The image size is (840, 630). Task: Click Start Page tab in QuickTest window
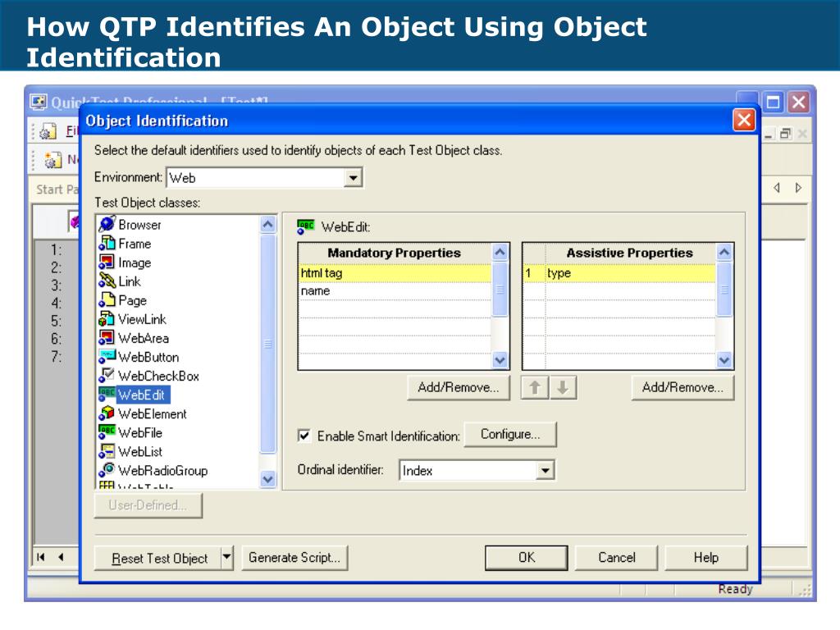[x=57, y=189]
